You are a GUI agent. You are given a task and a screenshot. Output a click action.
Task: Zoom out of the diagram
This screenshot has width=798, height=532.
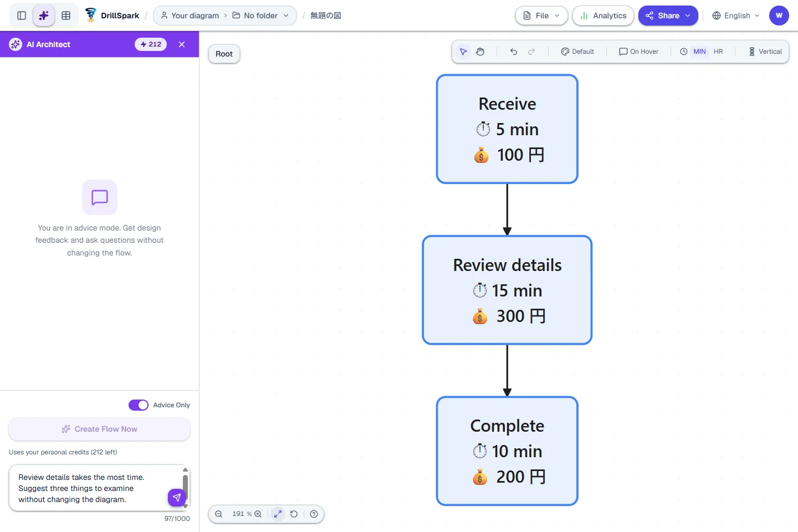coord(219,514)
